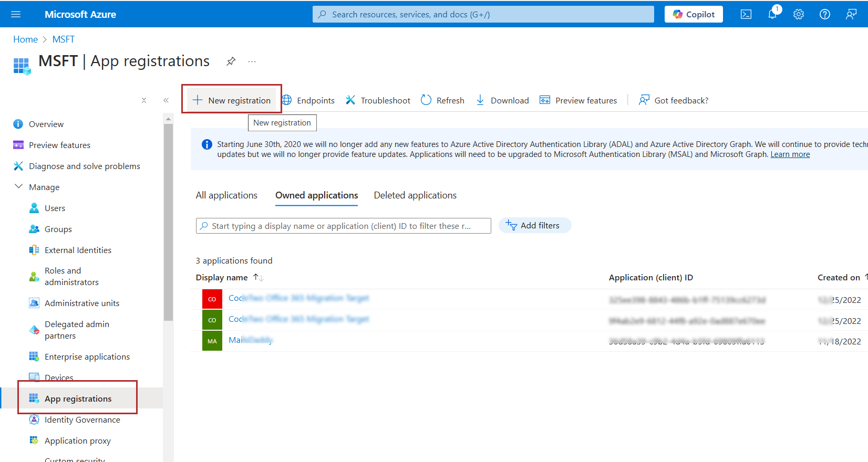This screenshot has height=462, width=868.
Task: Open portal settings gear
Action: pyautogui.click(x=799, y=14)
